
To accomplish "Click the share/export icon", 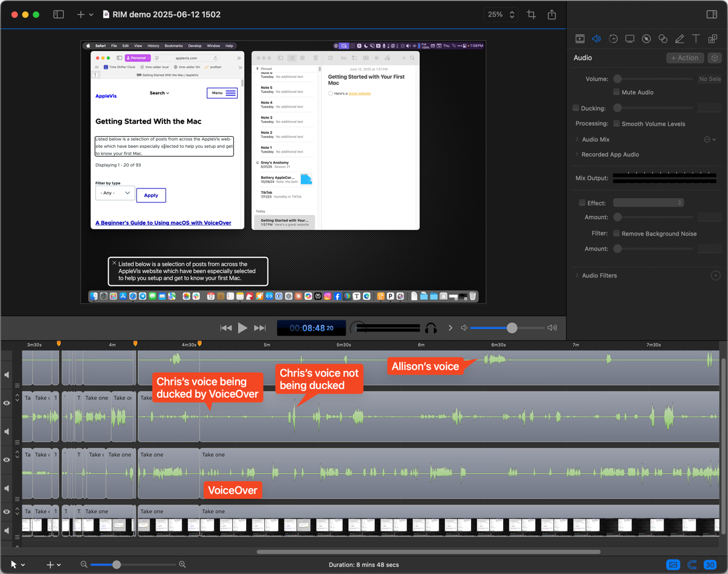I will tap(552, 15).
